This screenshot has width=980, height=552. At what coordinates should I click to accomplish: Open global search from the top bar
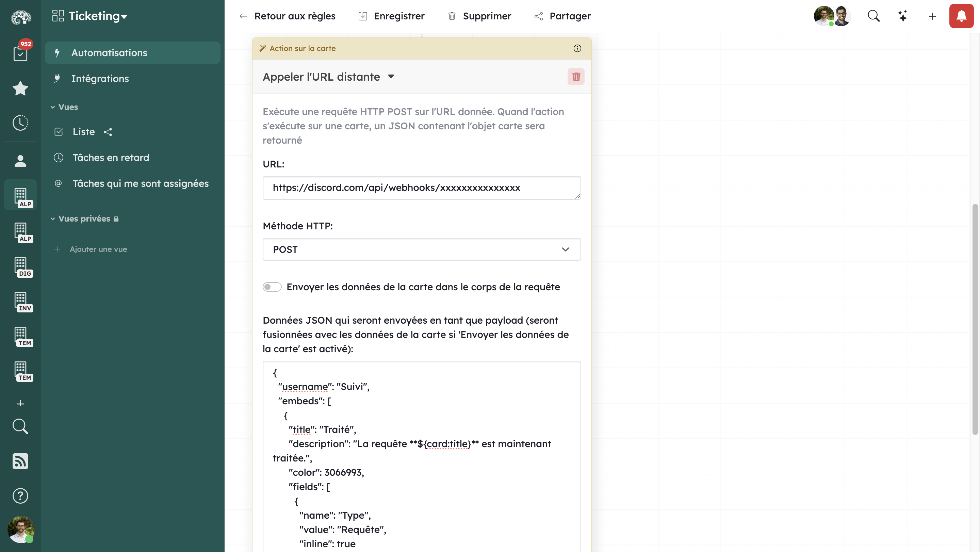tap(874, 16)
